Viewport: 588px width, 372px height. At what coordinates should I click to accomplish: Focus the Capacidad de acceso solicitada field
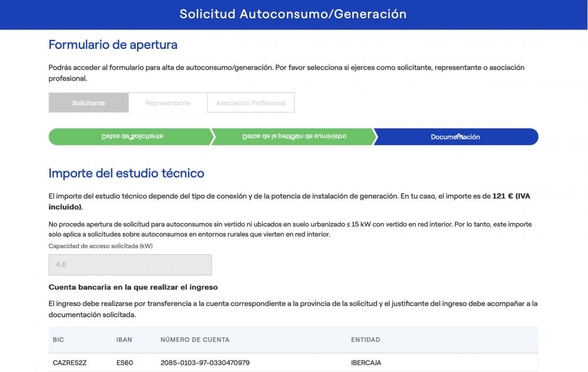130,265
